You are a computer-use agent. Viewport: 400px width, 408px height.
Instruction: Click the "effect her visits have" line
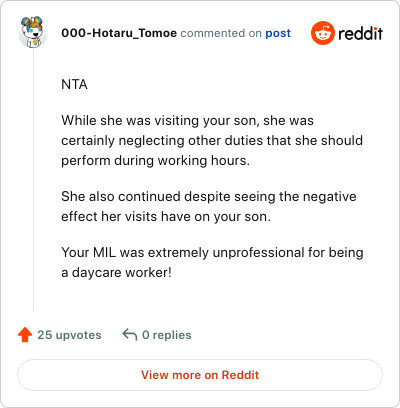166,216
